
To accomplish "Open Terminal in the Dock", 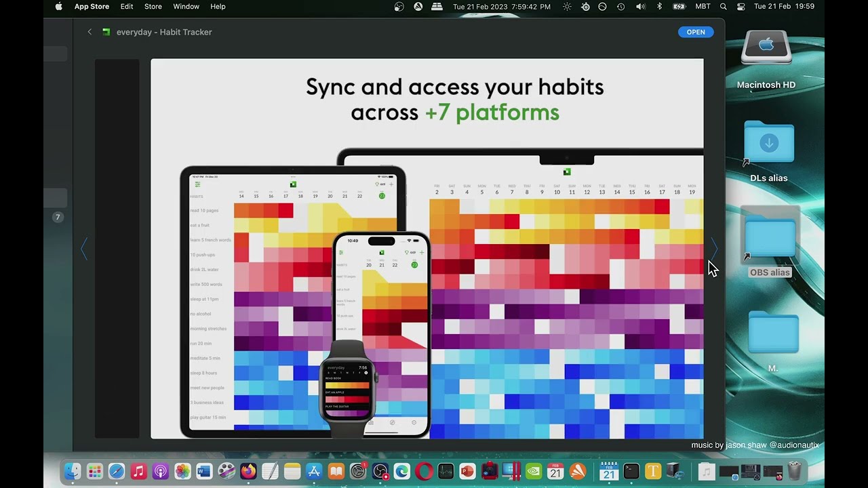I will [631, 471].
